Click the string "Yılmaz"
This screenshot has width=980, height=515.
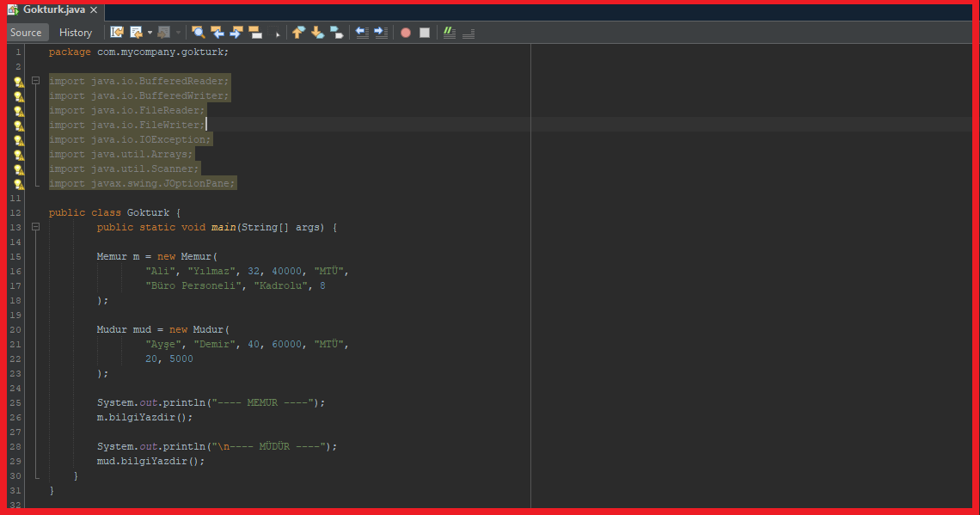[211, 271]
